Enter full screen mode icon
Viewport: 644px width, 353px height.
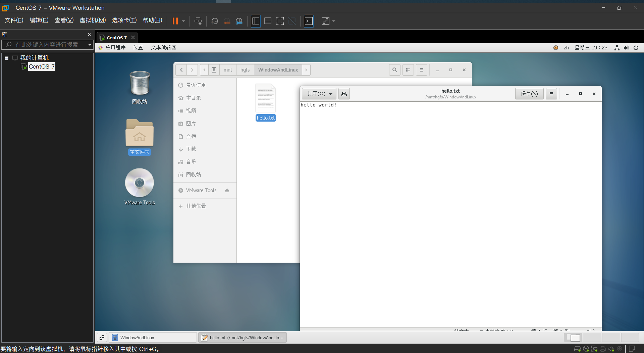click(x=280, y=21)
